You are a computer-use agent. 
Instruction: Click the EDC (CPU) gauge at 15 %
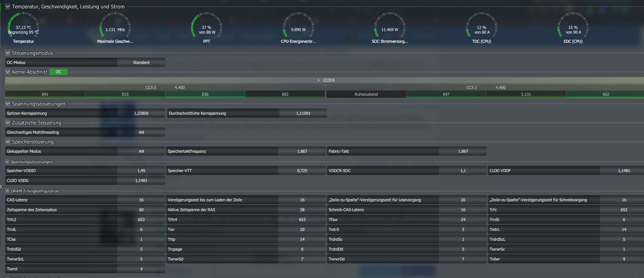pos(573,28)
